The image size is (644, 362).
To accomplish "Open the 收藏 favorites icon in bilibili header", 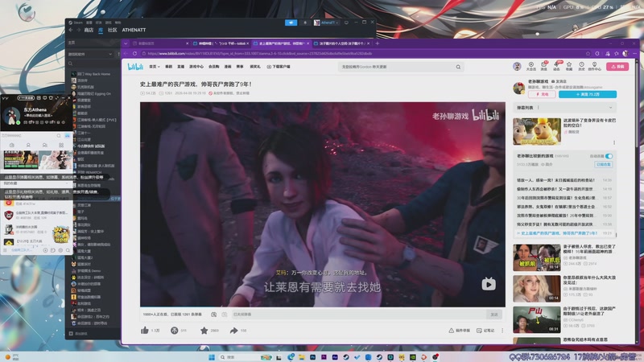I will (569, 66).
